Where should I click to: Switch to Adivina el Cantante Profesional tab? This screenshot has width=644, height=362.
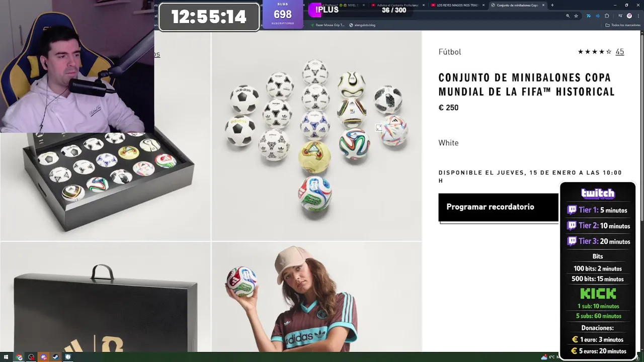(396, 5)
